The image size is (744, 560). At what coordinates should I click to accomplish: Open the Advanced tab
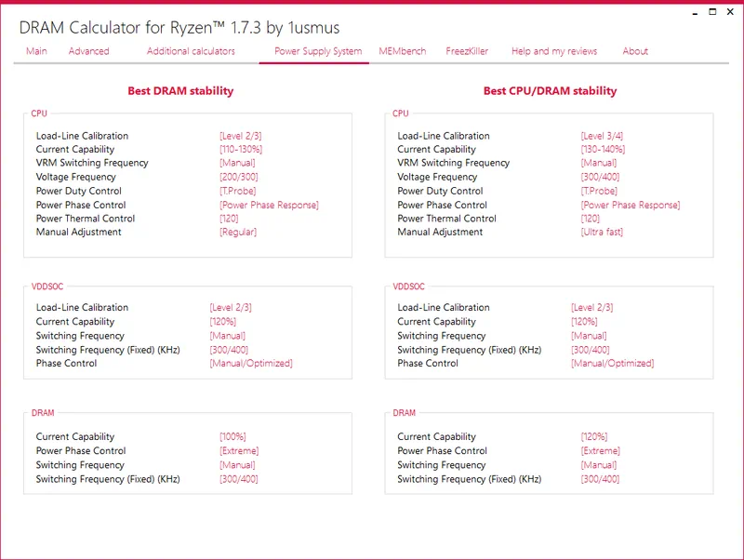[x=88, y=51]
